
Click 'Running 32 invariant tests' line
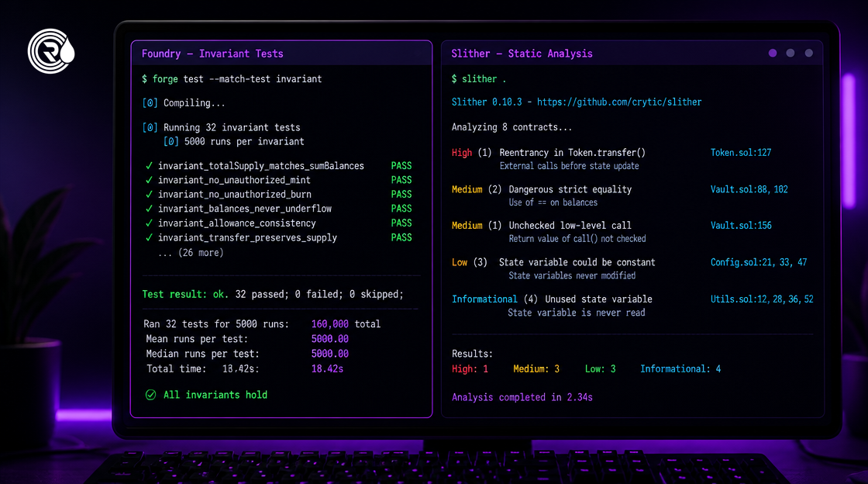pos(232,127)
